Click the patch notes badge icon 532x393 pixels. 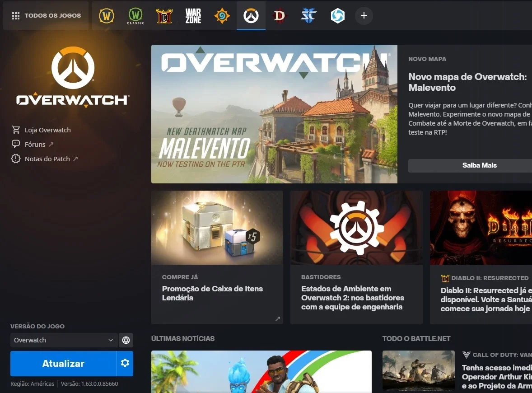pyautogui.click(x=16, y=159)
